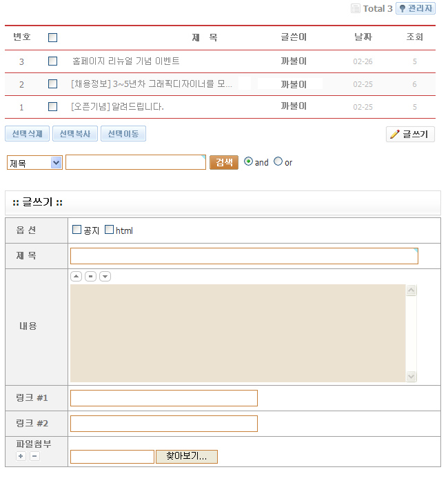This screenshot has height=483, width=448.
Task: Click the 번호 column header
Action: tap(22, 37)
